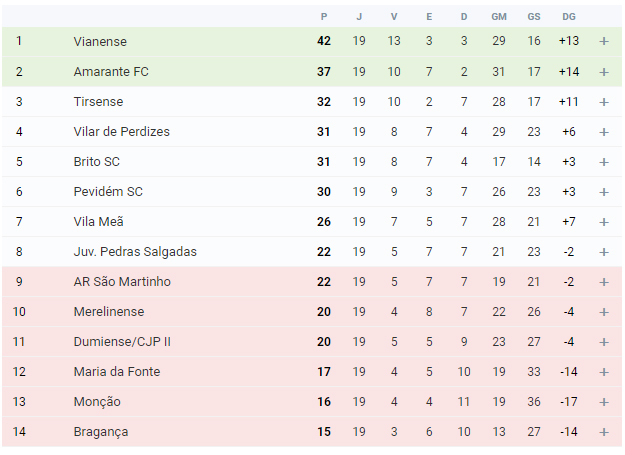Expand the Bragança row details
This screenshot has width=625, height=455.
click(x=603, y=432)
